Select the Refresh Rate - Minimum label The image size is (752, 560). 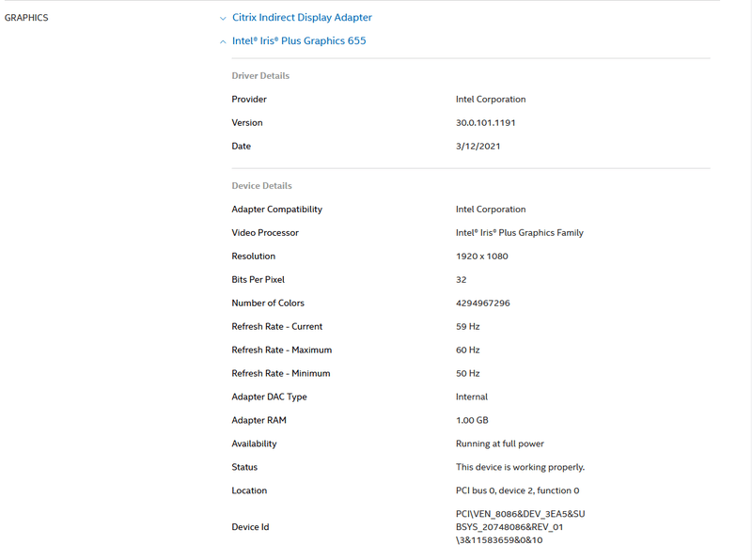280,374
